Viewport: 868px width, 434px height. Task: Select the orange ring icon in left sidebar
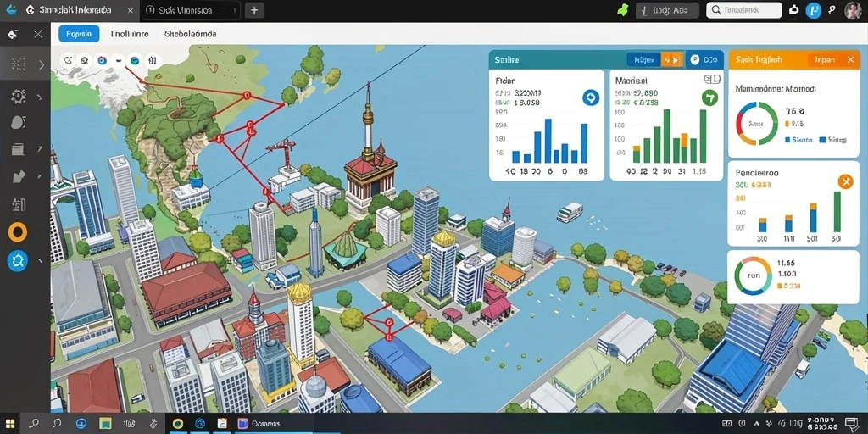[18, 232]
